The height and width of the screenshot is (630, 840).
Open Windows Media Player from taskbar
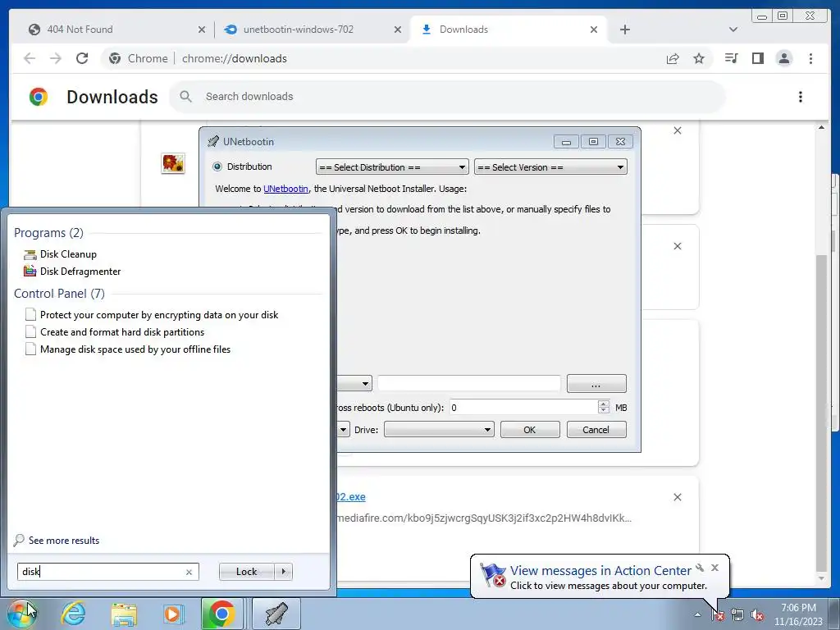click(172, 614)
